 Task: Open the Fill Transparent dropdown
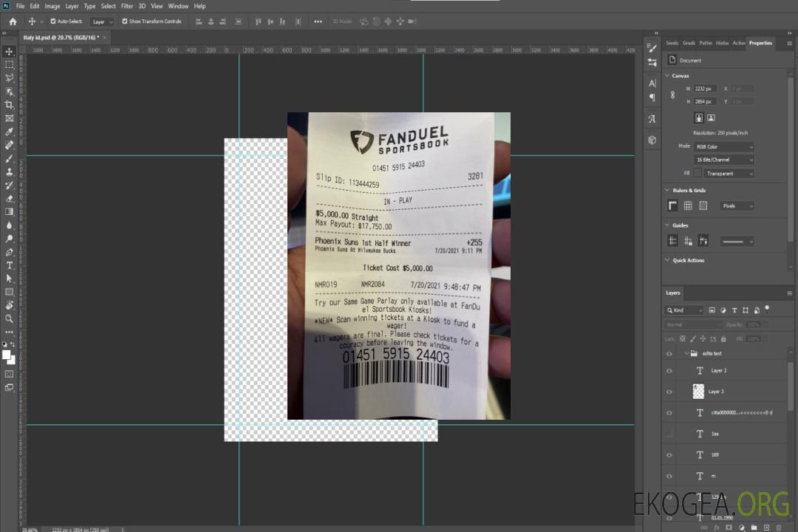pyautogui.click(x=729, y=174)
